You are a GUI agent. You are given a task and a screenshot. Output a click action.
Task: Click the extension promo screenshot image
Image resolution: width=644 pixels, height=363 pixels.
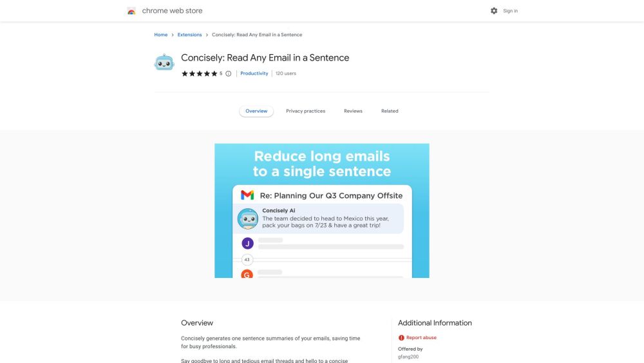(x=322, y=210)
